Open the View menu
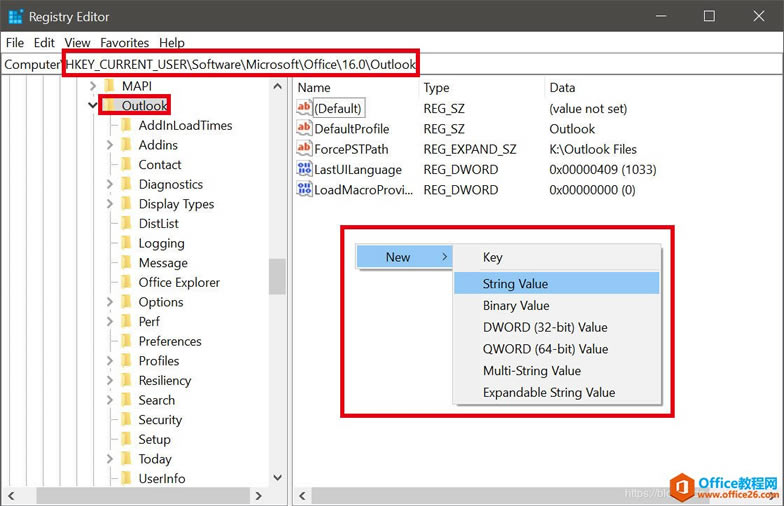This screenshot has height=506, width=784. coord(78,42)
